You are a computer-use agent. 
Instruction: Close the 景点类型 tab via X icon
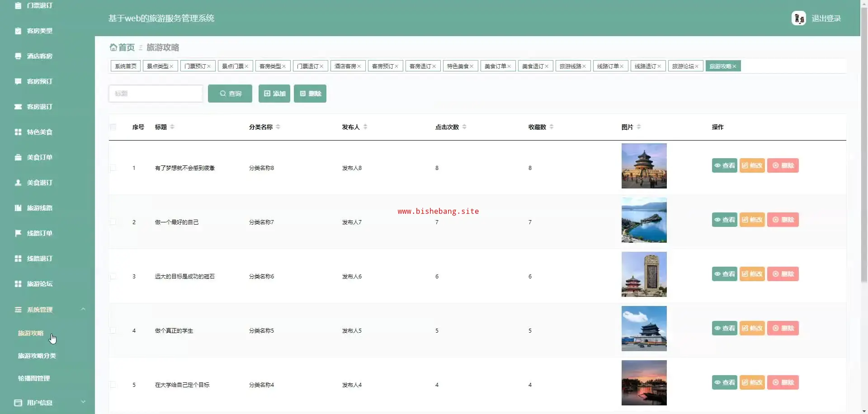(171, 66)
